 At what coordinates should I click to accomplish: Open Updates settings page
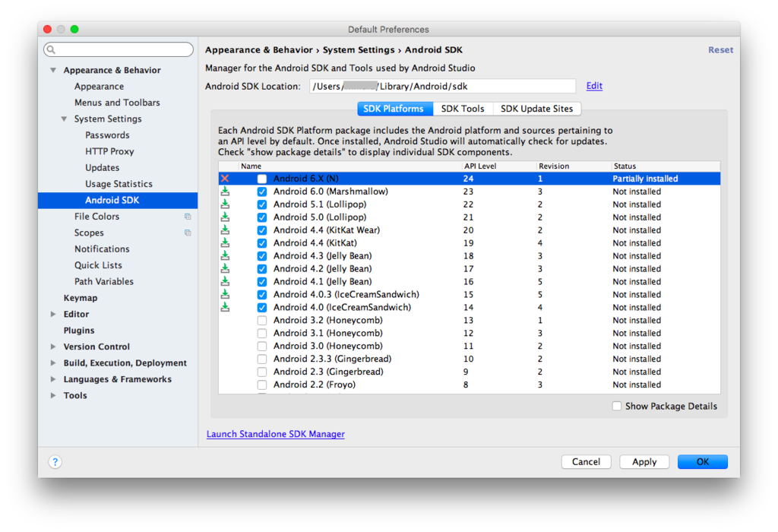click(x=103, y=168)
